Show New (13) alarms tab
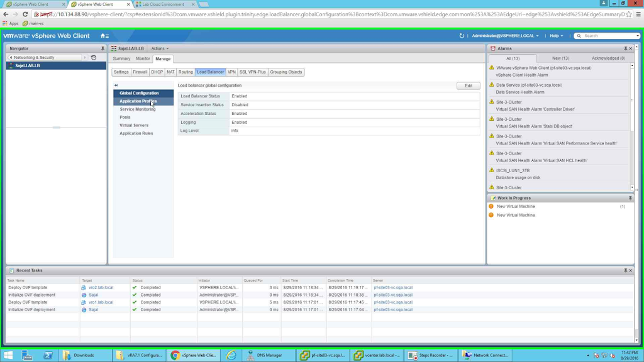Screen dimensions: 644x362 [560, 58]
